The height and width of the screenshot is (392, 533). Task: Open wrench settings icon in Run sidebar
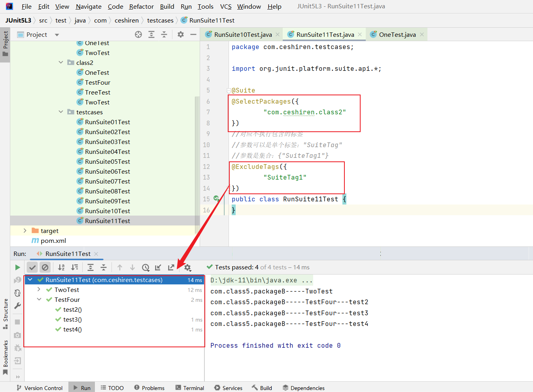[x=17, y=306]
